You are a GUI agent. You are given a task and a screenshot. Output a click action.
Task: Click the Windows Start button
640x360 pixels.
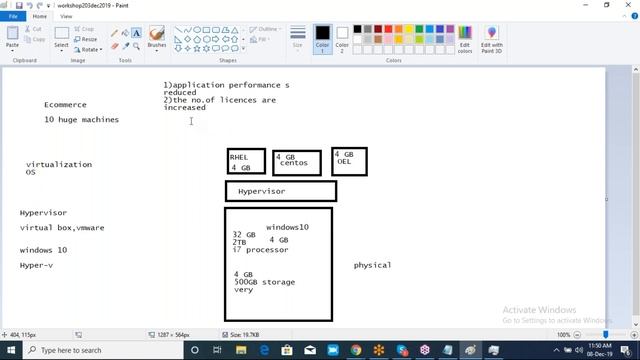click(x=11, y=350)
